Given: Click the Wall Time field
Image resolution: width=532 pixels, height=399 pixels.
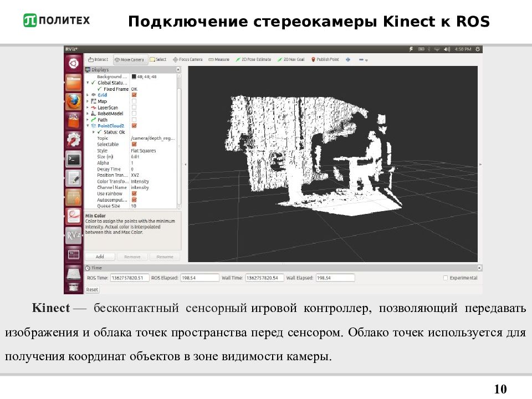Looking at the screenshot, I should 265,278.
